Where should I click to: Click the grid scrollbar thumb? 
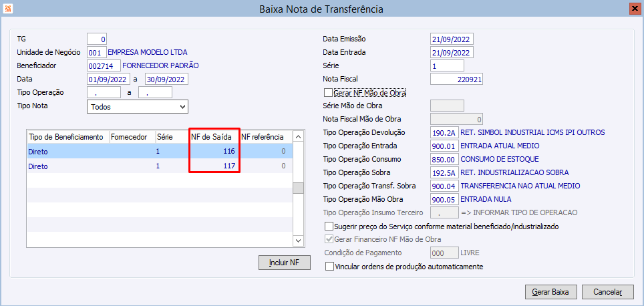coord(299,188)
